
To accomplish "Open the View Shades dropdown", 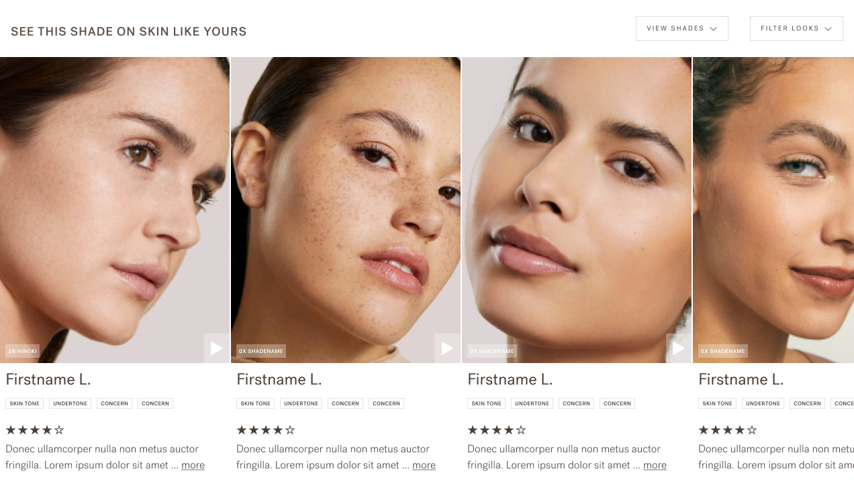I will click(x=682, y=29).
